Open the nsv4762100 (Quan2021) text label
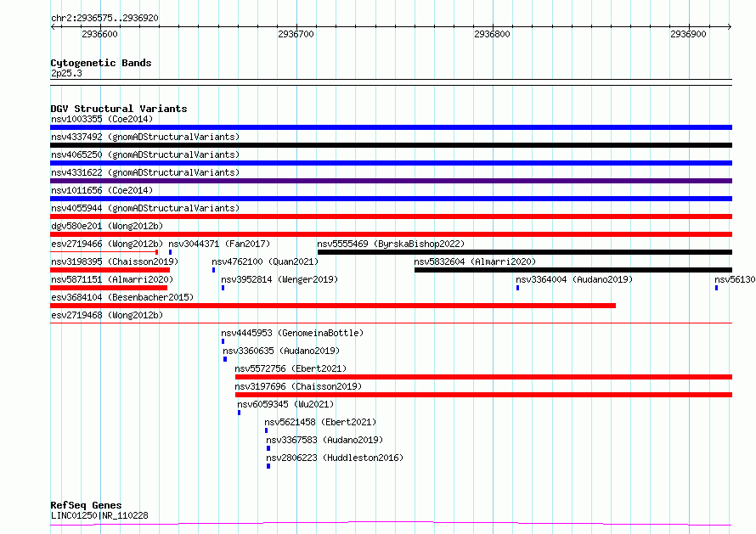The width and height of the screenshot is (756, 534). 265,261
